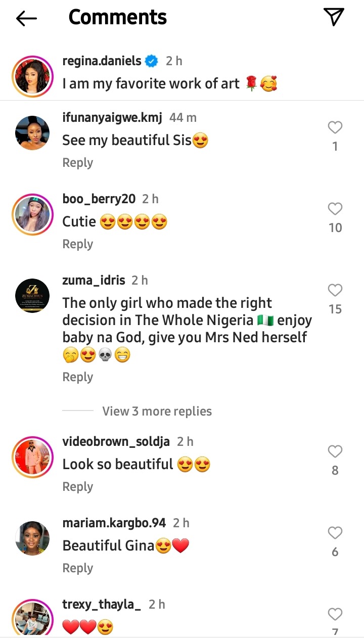Reply to boo_berry20's comment
Image resolution: width=364 pixels, height=640 pixels.
[x=77, y=244]
